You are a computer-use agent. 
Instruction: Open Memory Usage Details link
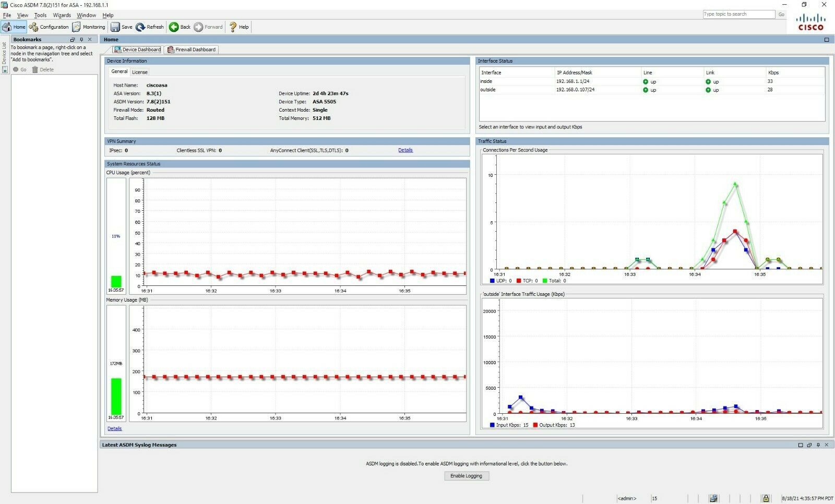pyautogui.click(x=114, y=429)
